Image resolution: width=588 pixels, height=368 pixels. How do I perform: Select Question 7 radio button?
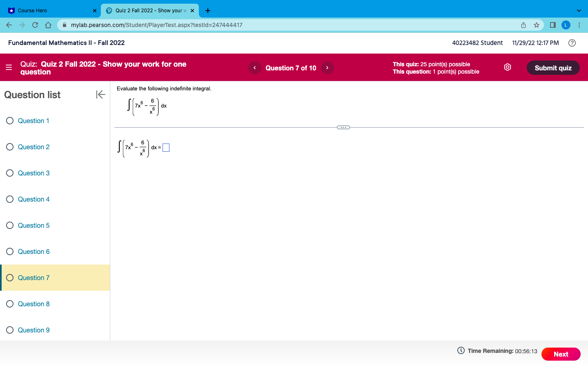pos(10,278)
